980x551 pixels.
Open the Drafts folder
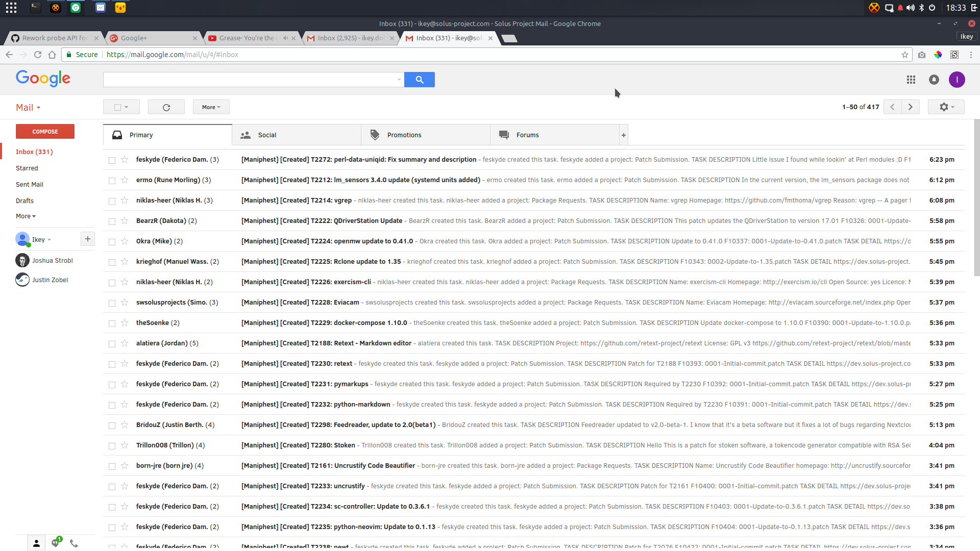(x=24, y=201)
